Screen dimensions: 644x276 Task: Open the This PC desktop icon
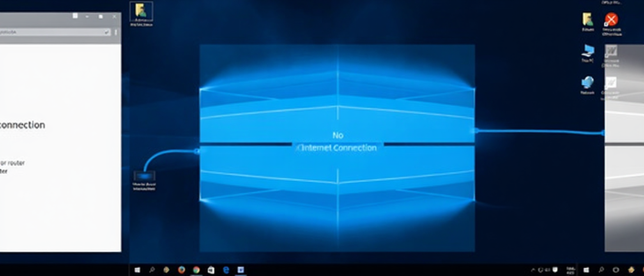pos(588,51)
